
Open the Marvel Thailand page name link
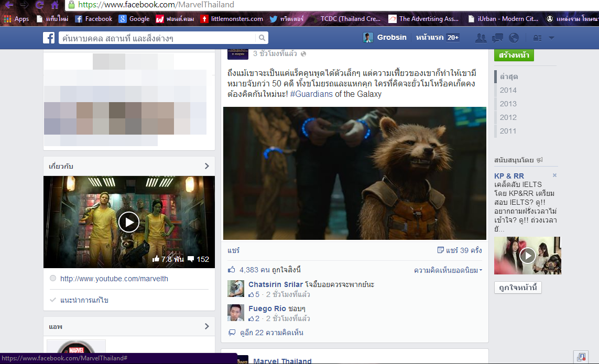coord(282,360)
